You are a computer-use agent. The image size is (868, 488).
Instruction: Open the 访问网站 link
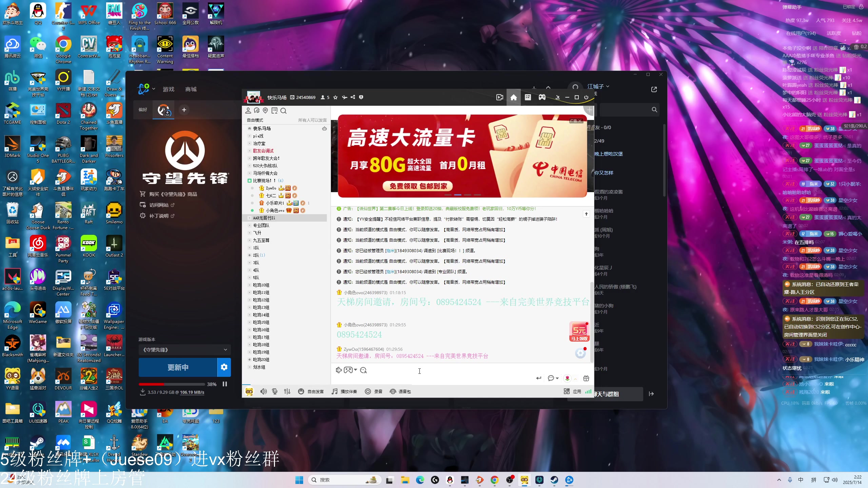[157, 205]
